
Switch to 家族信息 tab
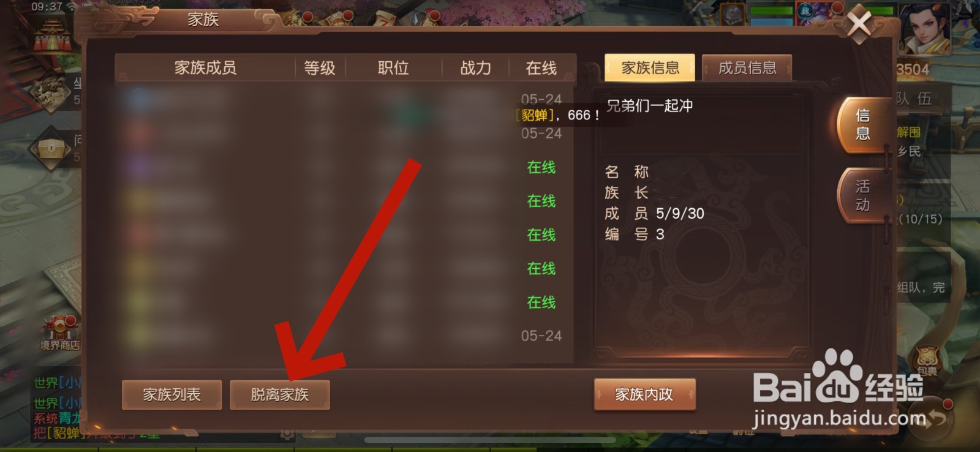[x=650, y=67]
